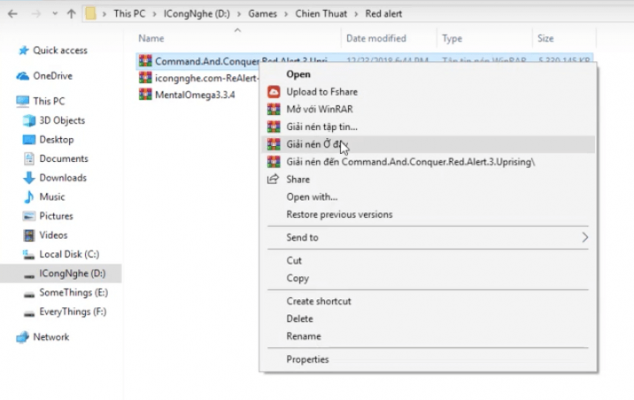
Task: Select 'Games' in the address breadcrumb
Action: click(x=262, y=14)
